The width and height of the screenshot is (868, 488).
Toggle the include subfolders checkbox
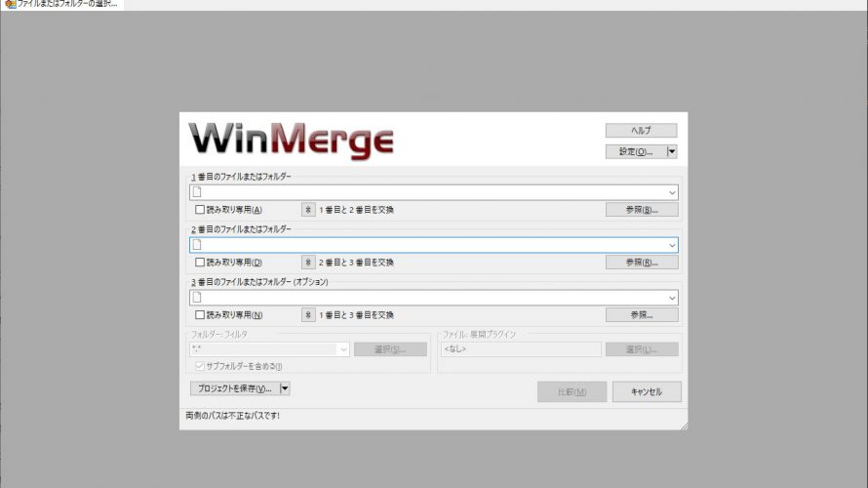[x=200, y=366]
